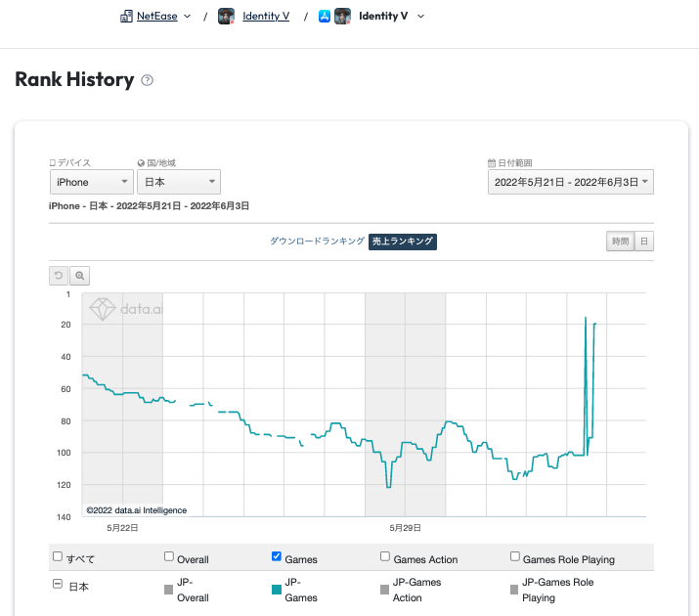Click the JP-Overall legend label
The width and height of the screenshot is (699, 616).
(x=193, y=590)
